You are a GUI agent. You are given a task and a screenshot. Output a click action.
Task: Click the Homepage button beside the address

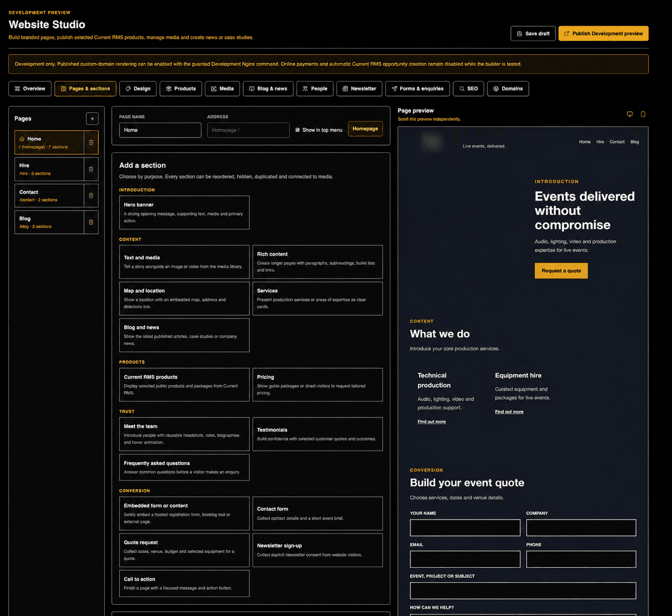(365, 129)
